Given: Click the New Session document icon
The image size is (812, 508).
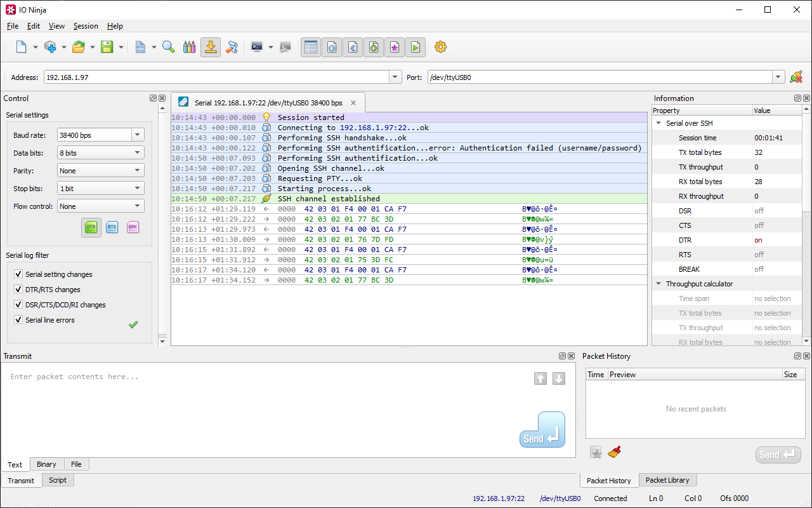Looking at the screenshot, I should pyautogui.click(x=22, y=47).
